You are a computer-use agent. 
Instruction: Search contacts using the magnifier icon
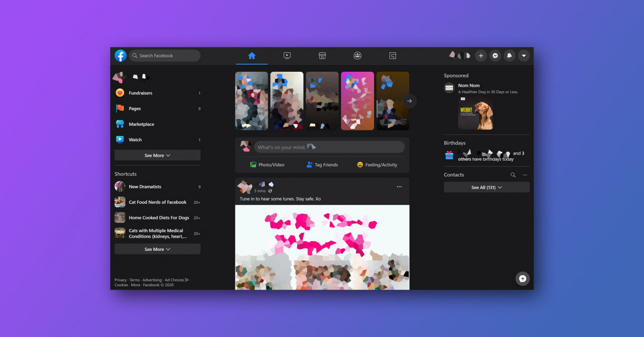(x=513, y=175)
